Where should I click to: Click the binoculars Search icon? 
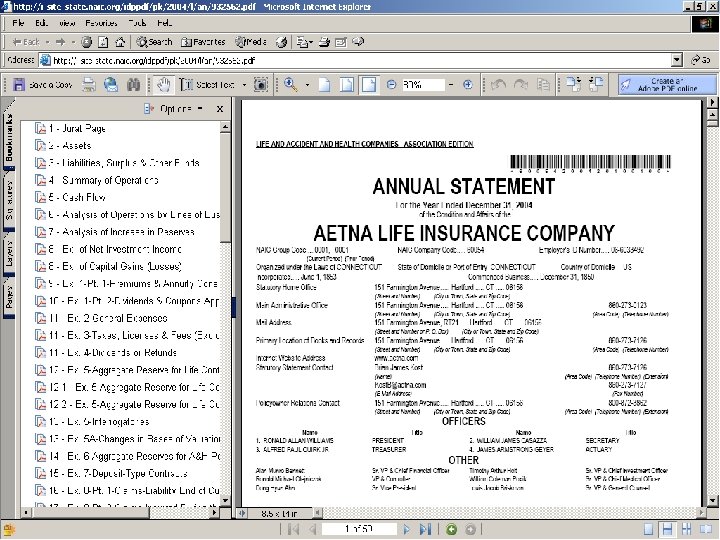point(134,85)
